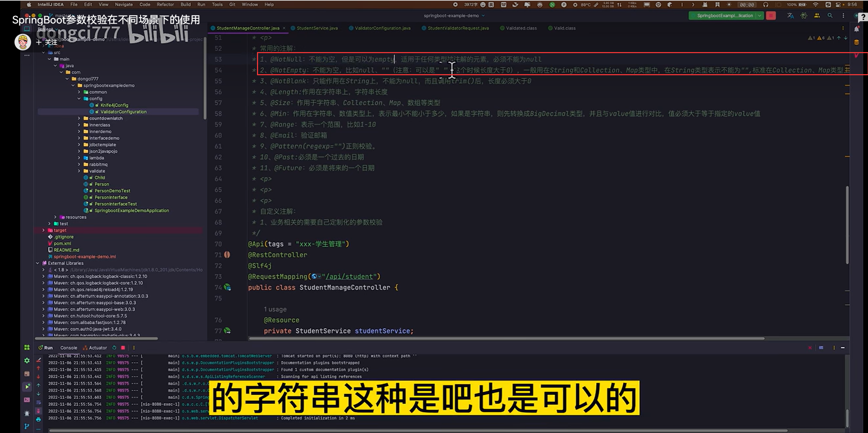Open the Notifications bell tool window
This screenshot has height=433, width=868.
[x=857, y=29]
